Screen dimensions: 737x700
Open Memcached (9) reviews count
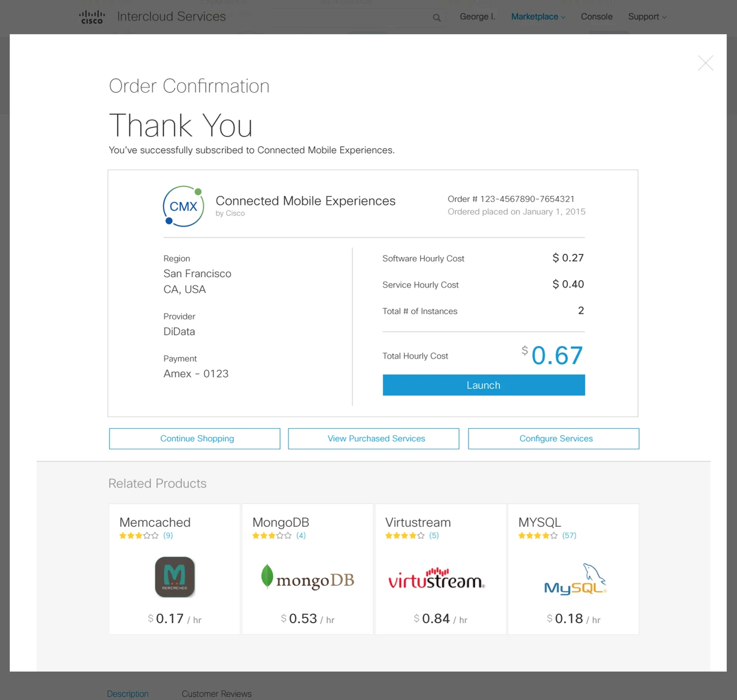tap(168, 536)
